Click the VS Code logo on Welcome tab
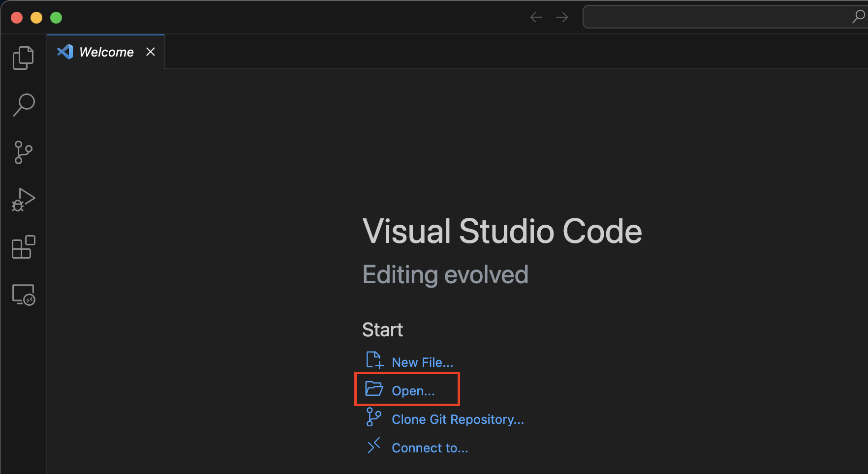Screen dimensions: 868x474 pos(65,52)
